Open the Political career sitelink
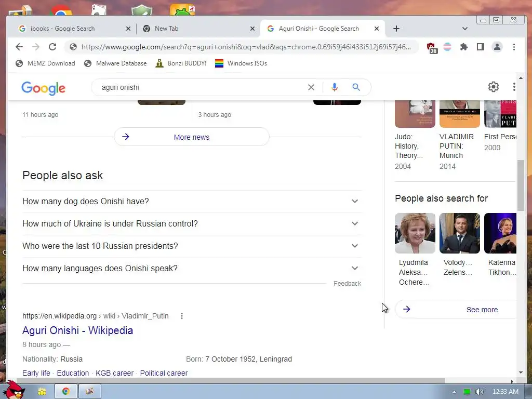Screen dimensions: 532x399 164,373
